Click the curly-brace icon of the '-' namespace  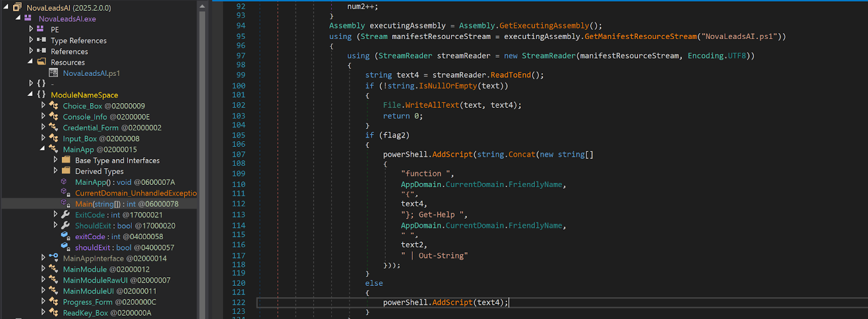(x=41, y=84)
